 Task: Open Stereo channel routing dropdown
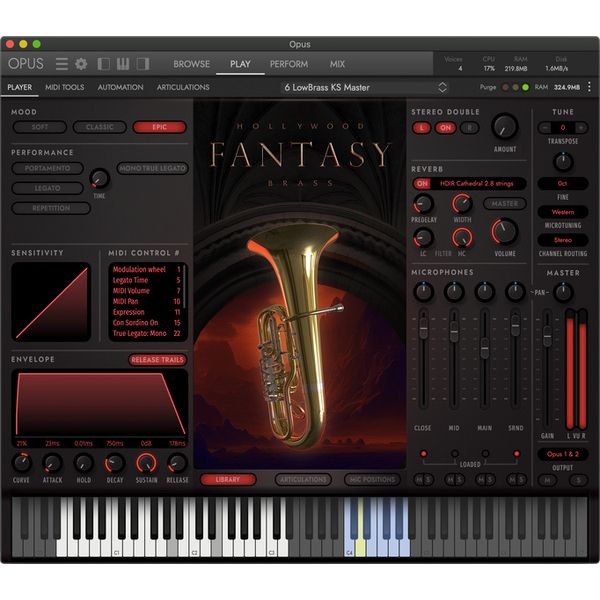[x=563, y=240]
